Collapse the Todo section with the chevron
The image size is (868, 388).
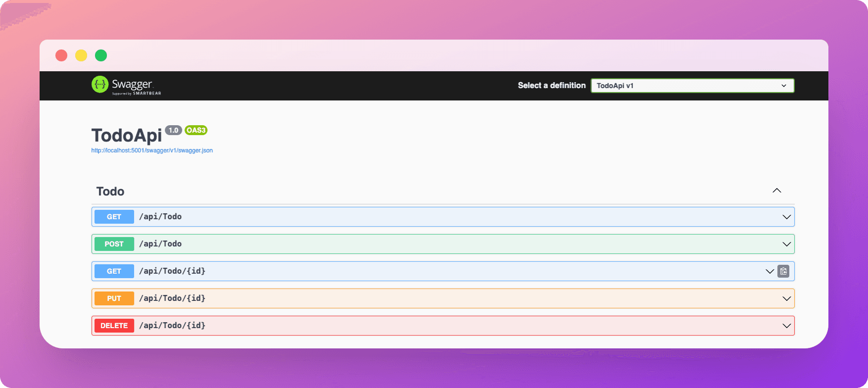coord(777,191)
